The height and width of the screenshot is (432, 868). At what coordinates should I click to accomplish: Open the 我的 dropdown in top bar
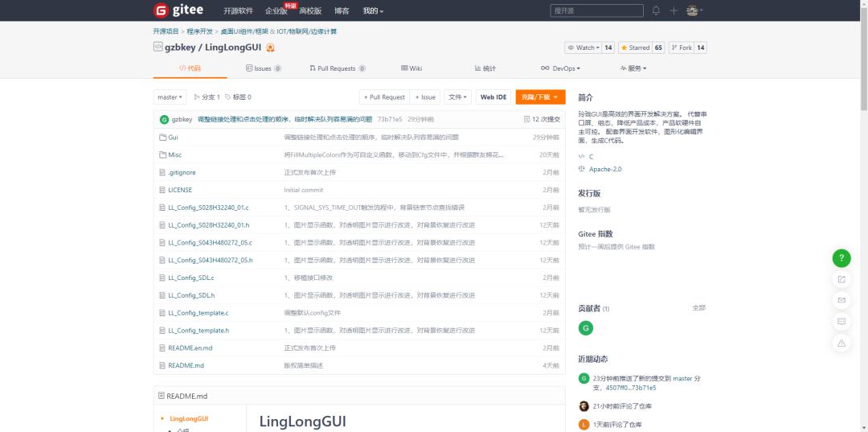(373, 11)
